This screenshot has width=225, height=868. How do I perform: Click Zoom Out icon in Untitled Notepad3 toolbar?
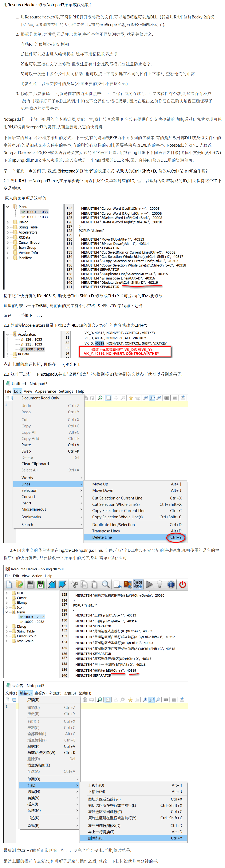pos(159,398)
